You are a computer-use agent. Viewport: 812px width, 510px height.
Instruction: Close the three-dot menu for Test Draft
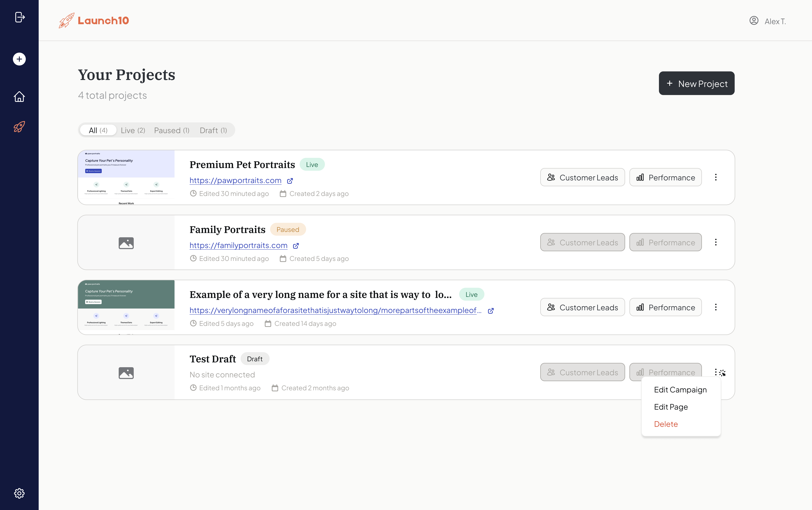pyautogui.click(x=716, y=372)
